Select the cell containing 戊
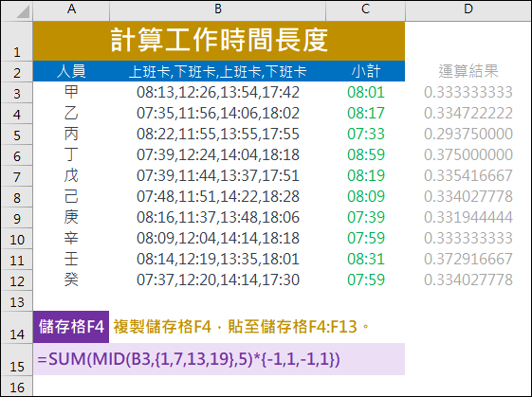 point(71,175)
